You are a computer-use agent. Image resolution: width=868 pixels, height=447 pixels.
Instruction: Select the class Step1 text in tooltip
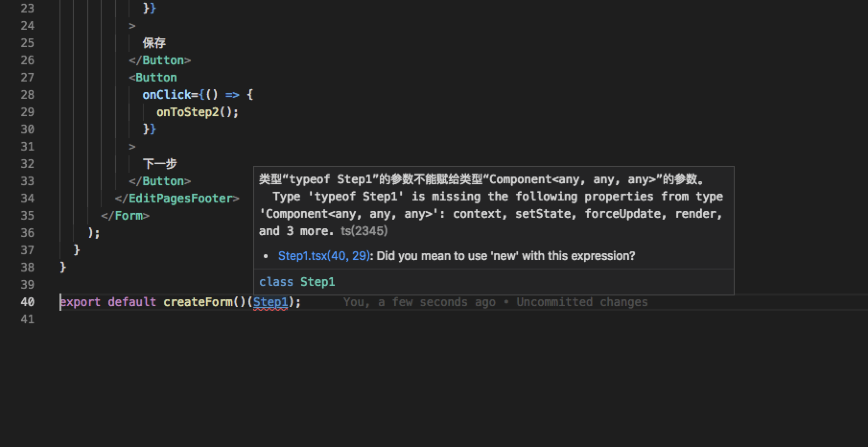pyautogui.click(x=297, y=282)
